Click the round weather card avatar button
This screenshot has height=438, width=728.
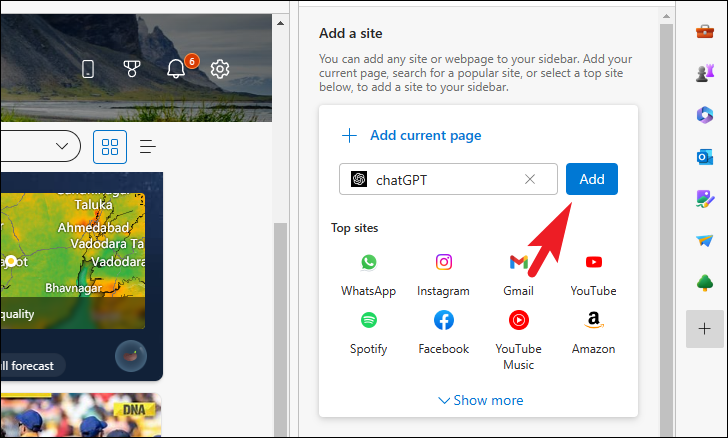pyautogui.click(x=131, y=357)
